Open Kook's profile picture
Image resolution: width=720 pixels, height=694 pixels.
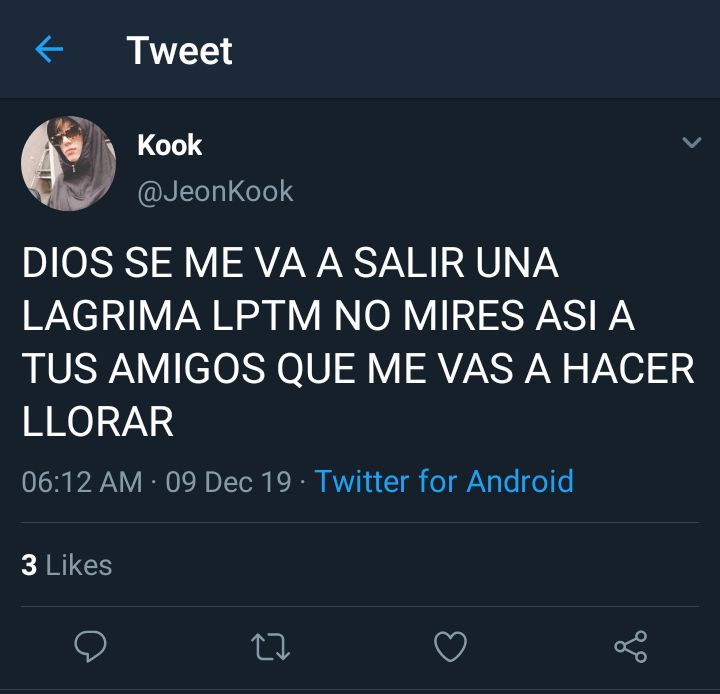pos(68,164)
